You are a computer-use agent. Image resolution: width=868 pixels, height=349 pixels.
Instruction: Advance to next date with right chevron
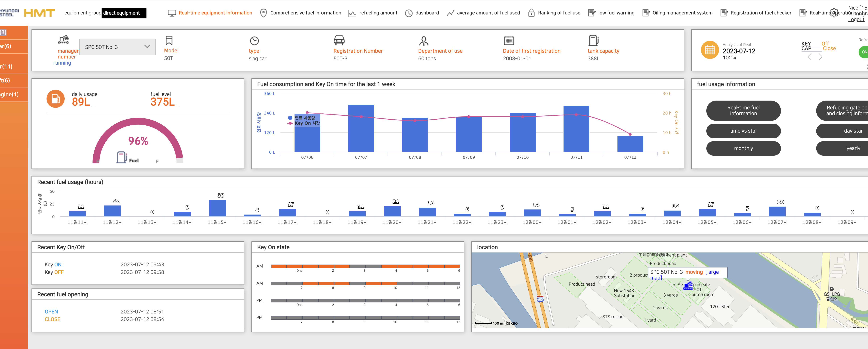[821, 57]
